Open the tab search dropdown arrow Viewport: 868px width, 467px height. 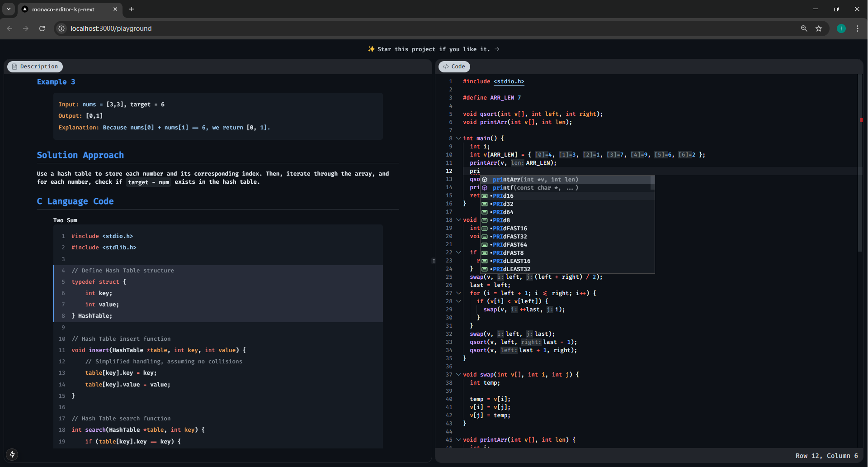coord(9,9)
